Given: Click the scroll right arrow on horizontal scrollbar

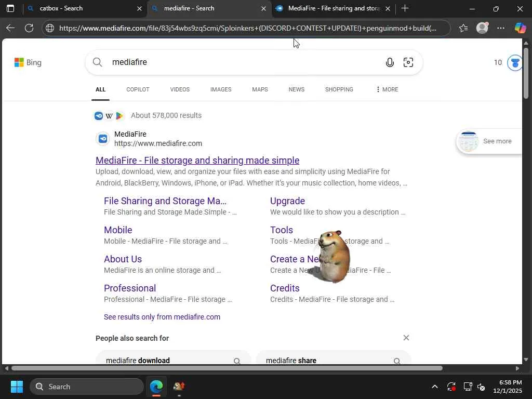Looking at the screenshot, I should (x=517, y=368).
